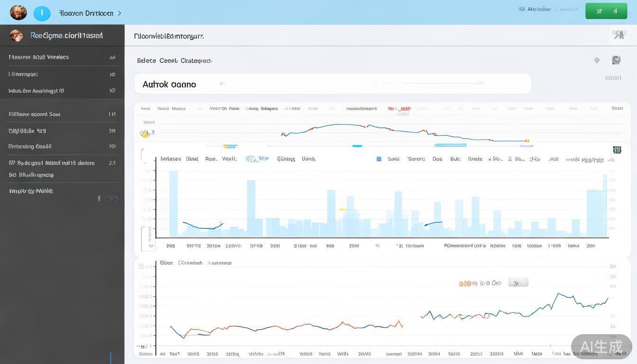
Task: Toggle the blue checkbox before the bar chart legend
Action: pyautogui.click(x=379, y=159)
